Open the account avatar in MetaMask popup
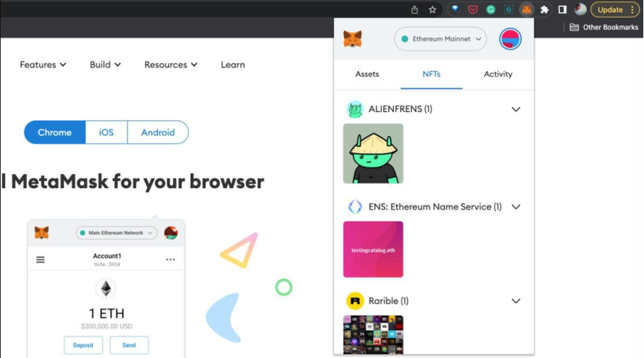The width and height of the screenshot is (644, 358). tap(510, 39)
